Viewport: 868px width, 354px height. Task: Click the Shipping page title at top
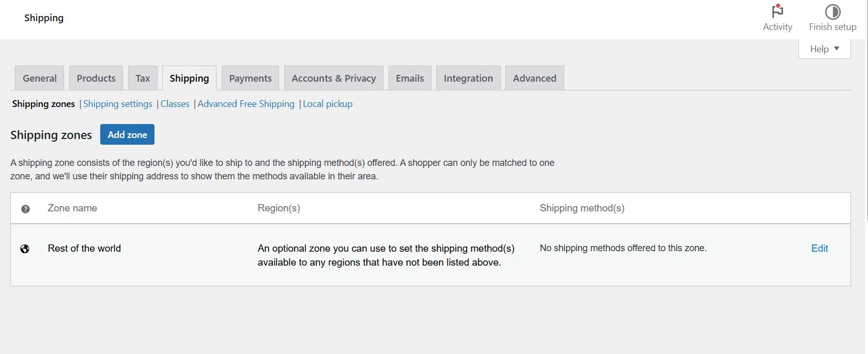pos(44,18)
